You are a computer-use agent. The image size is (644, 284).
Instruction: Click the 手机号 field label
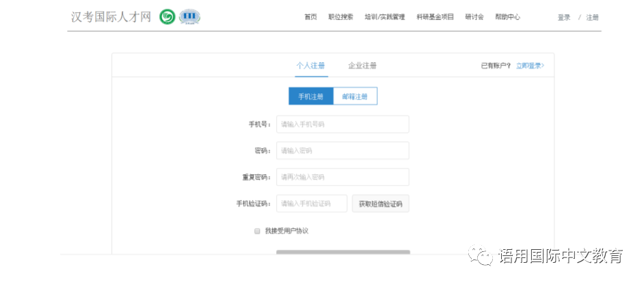pyautogui.click(x=260, y=124)
